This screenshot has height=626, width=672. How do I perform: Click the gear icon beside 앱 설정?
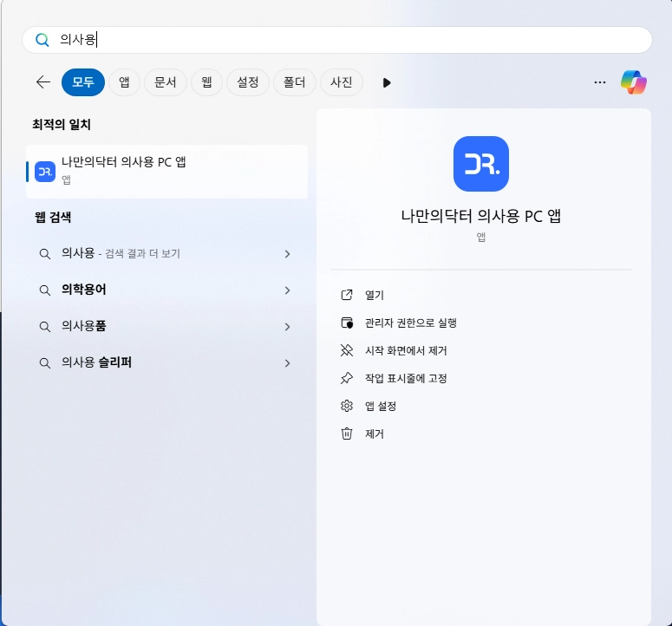point(347,406)
